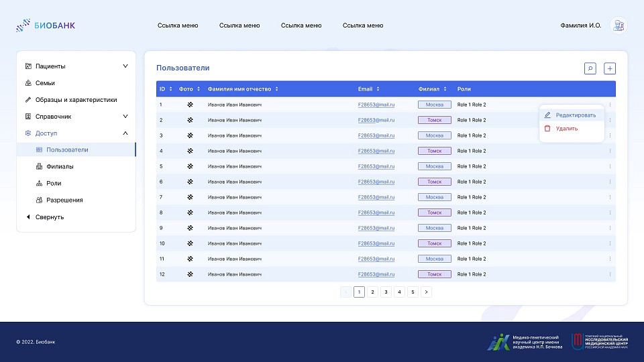644x362 pixels.
Task: Open the three-dot menu for row 1
Action: point(610,105)
